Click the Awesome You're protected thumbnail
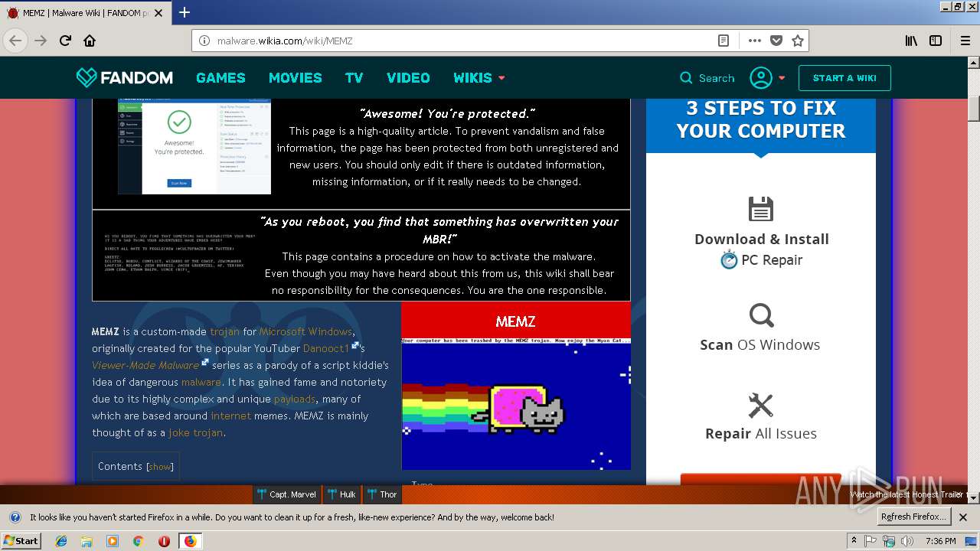Viewport: 980px width, 551px height. click(194, 146)
